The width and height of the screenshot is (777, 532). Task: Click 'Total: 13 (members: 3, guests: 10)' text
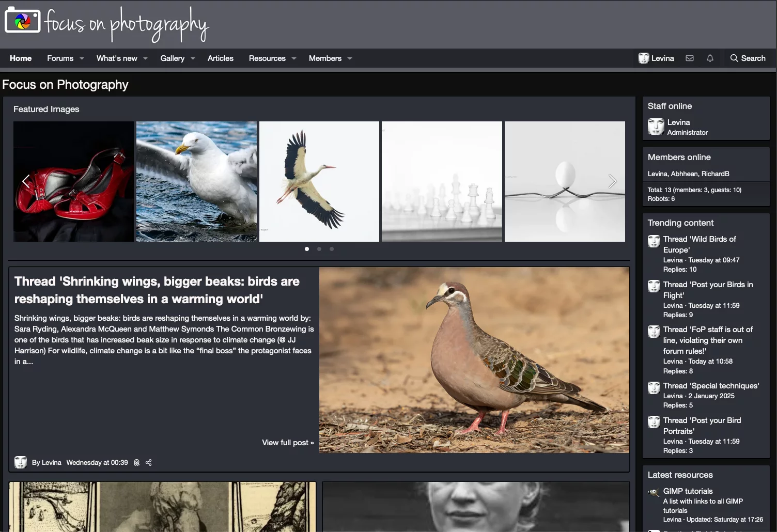point(694,190)
